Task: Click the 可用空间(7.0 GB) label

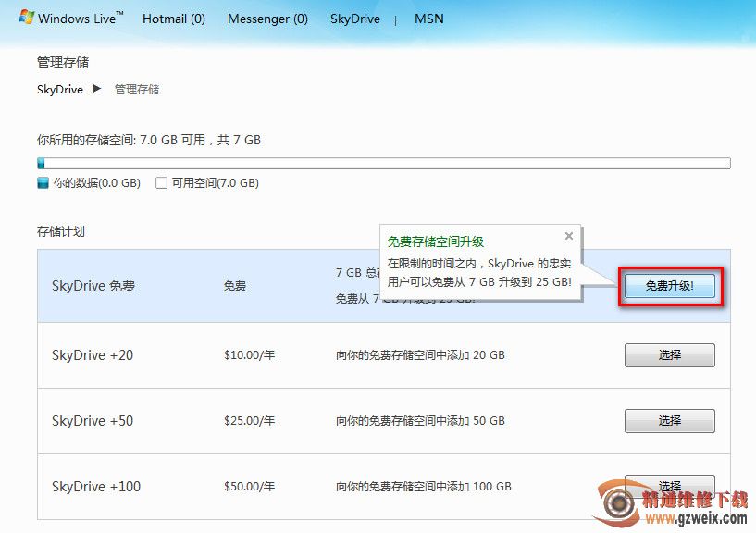Action: [x=215, y=183]
